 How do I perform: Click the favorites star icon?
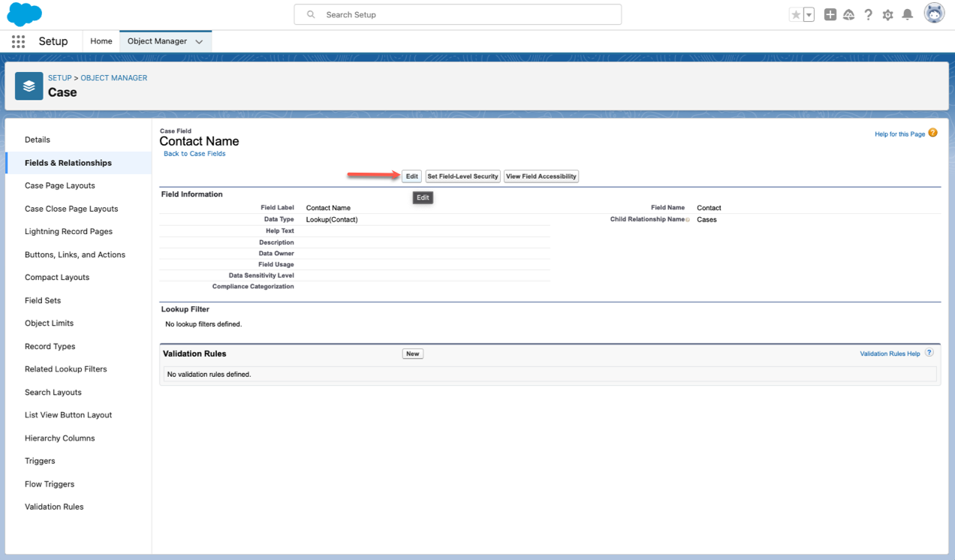(796, 15)
